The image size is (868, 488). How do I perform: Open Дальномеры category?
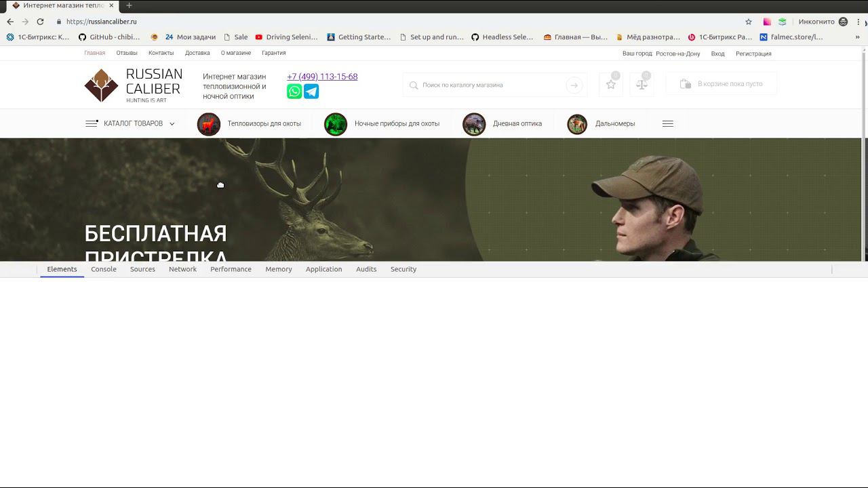coord(615,123)
